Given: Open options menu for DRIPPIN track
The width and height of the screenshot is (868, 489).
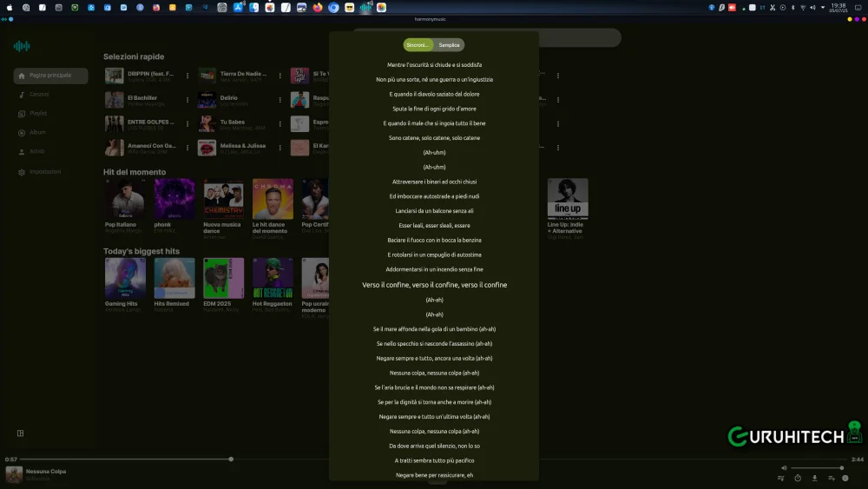Looking at the screenshot, I should (x=187, y=76).
